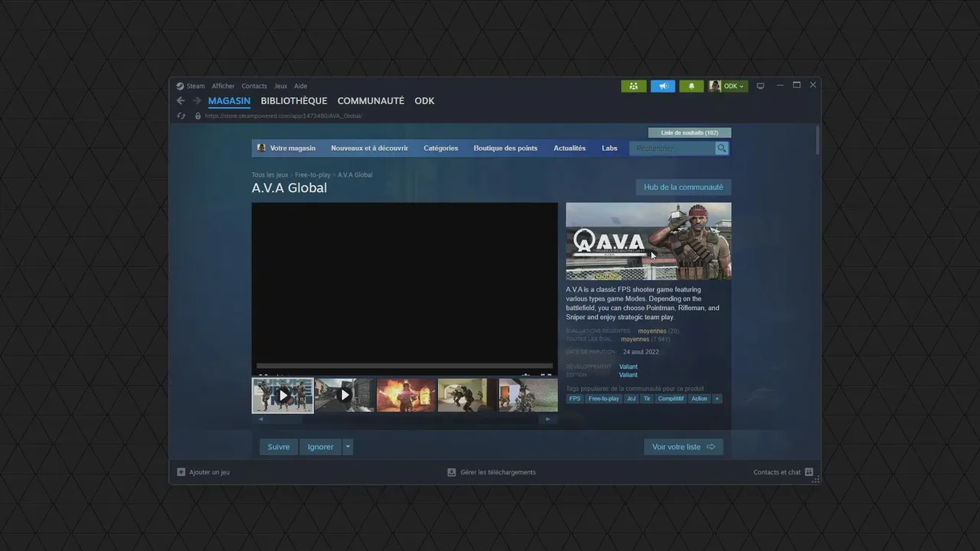This screenshot has height=551, width=980.
Task: Open the Aide menu
Action: pos(301,86)
